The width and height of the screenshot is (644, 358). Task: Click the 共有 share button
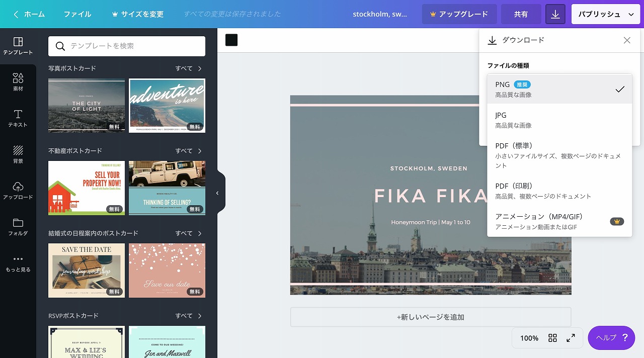pyautogui.click(x=521, y=14)
